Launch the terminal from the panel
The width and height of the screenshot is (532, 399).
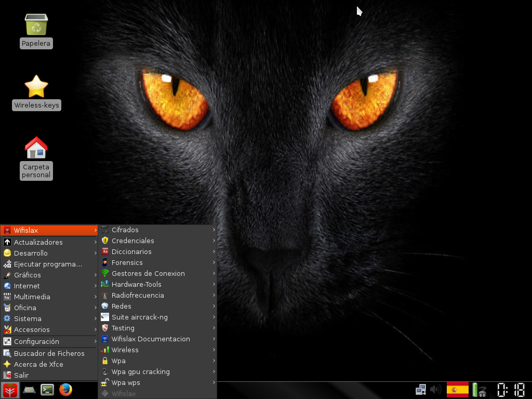tap(47, 390)
